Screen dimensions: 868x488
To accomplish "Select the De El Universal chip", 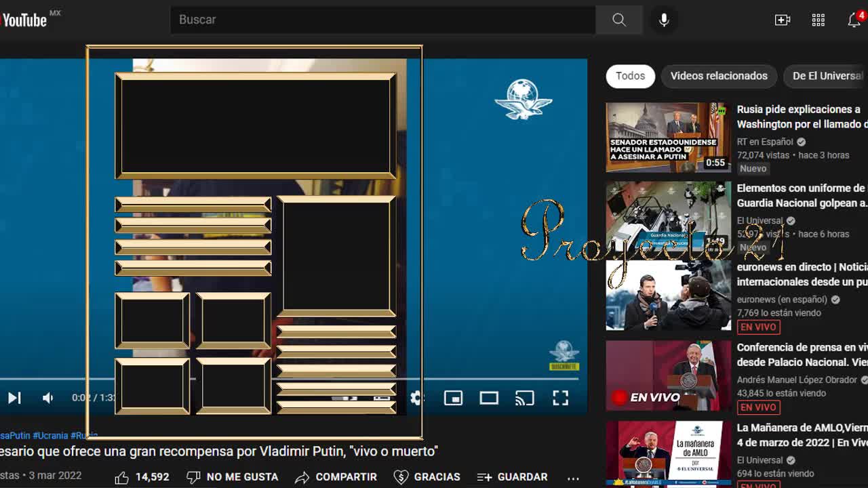I will [x=826, y=76].
